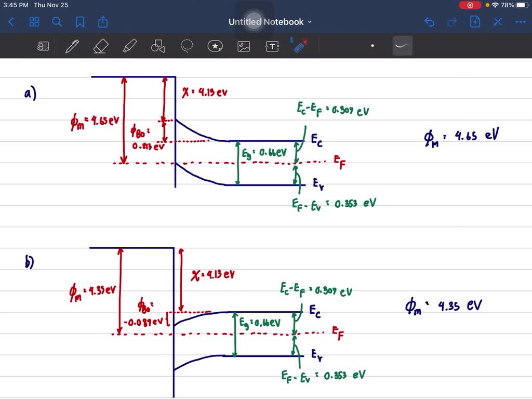Add a text box with the Text tool
This screenshot has height=399, width=532.
pos(272,46)
